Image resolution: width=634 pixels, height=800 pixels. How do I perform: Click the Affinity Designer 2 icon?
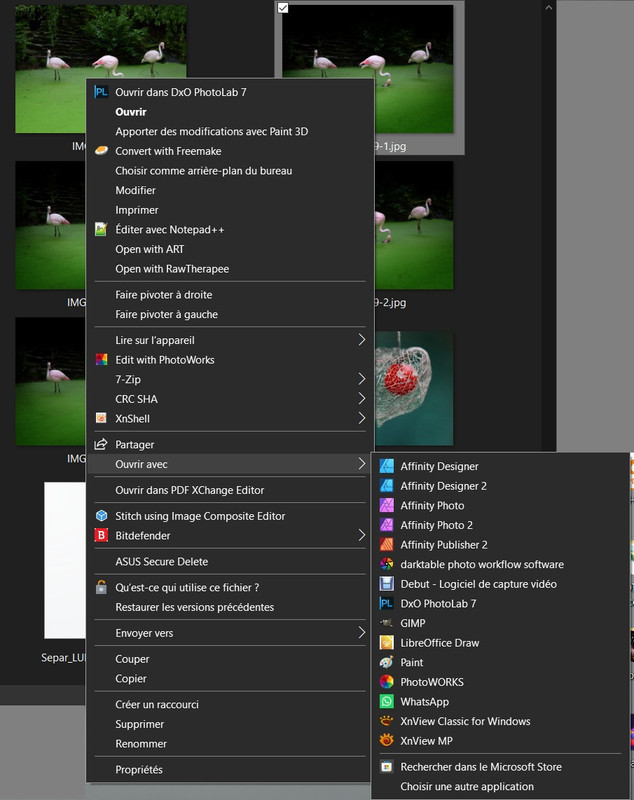point(387,486)
